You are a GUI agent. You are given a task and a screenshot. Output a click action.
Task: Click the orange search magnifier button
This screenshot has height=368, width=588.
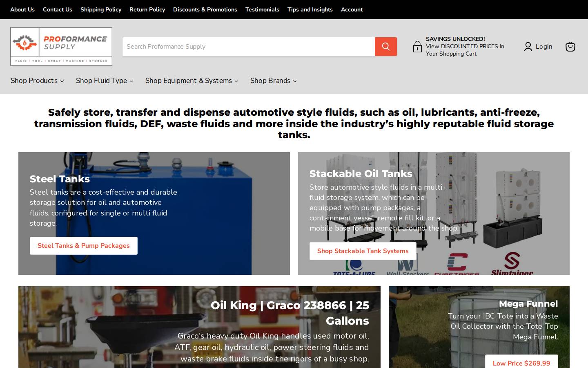(x=386, y=47)
